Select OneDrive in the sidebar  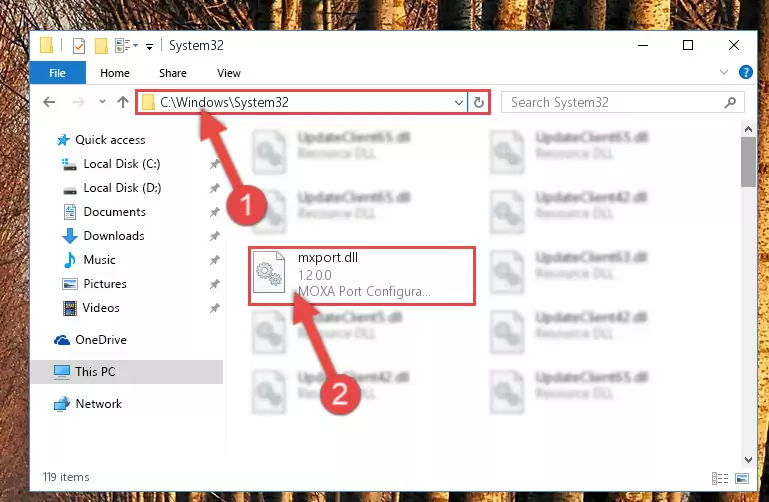point(91,340)
